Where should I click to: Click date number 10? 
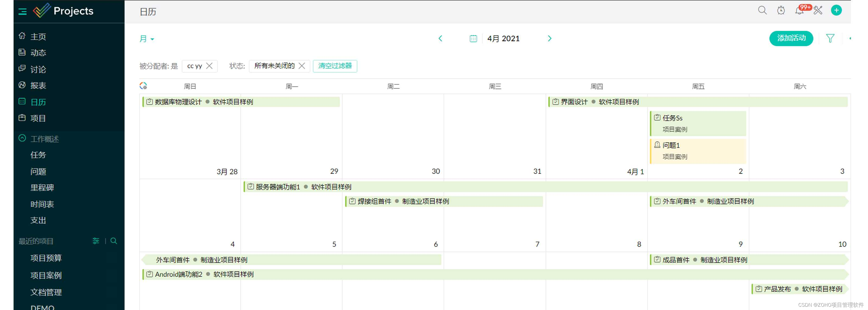click(x=842, y=244)
